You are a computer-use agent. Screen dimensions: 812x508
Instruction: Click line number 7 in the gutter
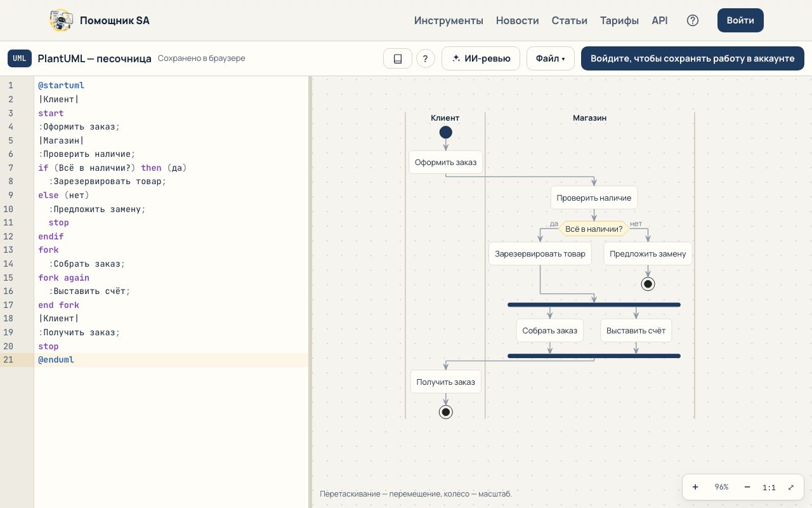pos(11,168)
